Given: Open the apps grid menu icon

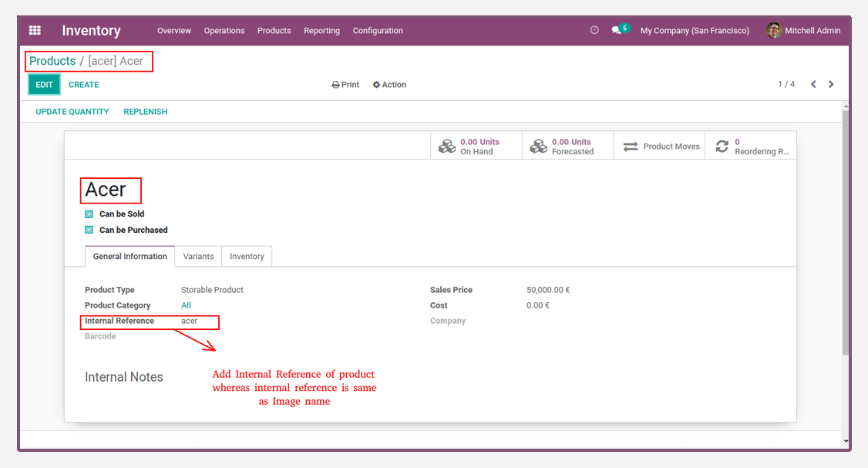Looking at the screenshot, I should tap(35, 31).
